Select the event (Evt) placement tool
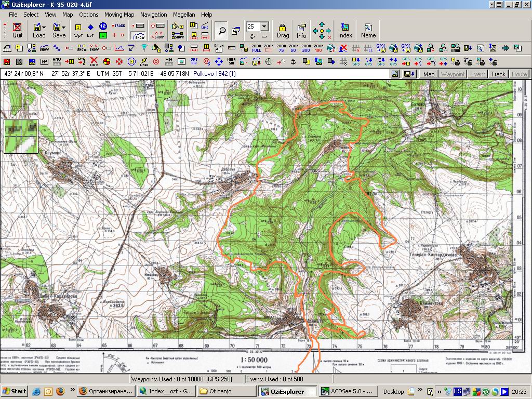532x399 pixels. click(x=90, y=30)
